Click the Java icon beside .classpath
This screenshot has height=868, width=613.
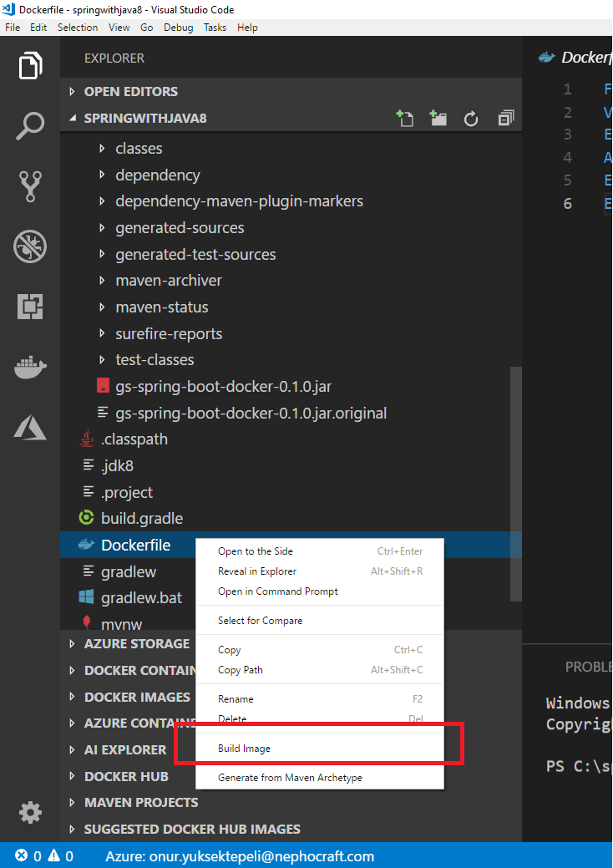coord(87,439)
